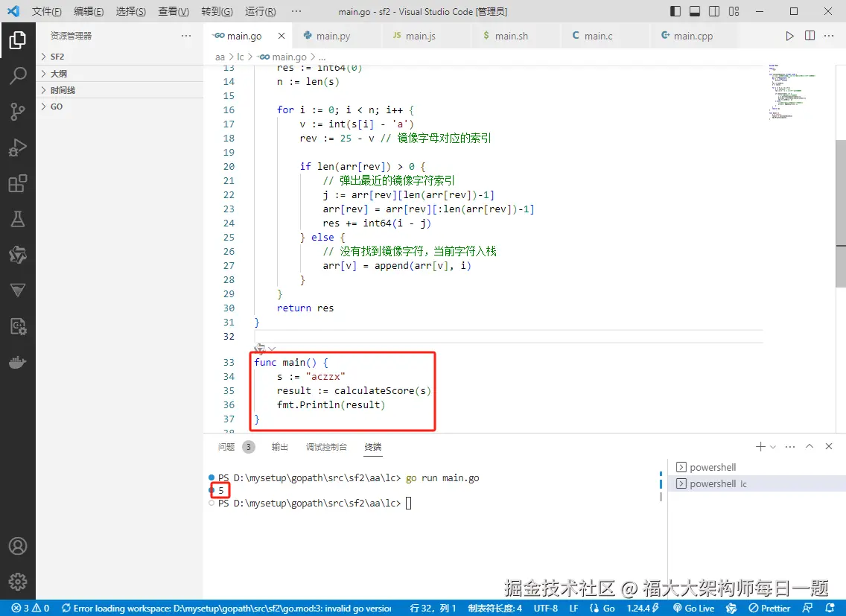Switch to 调试控制台 debug console tab
The width and height of the screenshot is (846, 616).
(326, 446)
